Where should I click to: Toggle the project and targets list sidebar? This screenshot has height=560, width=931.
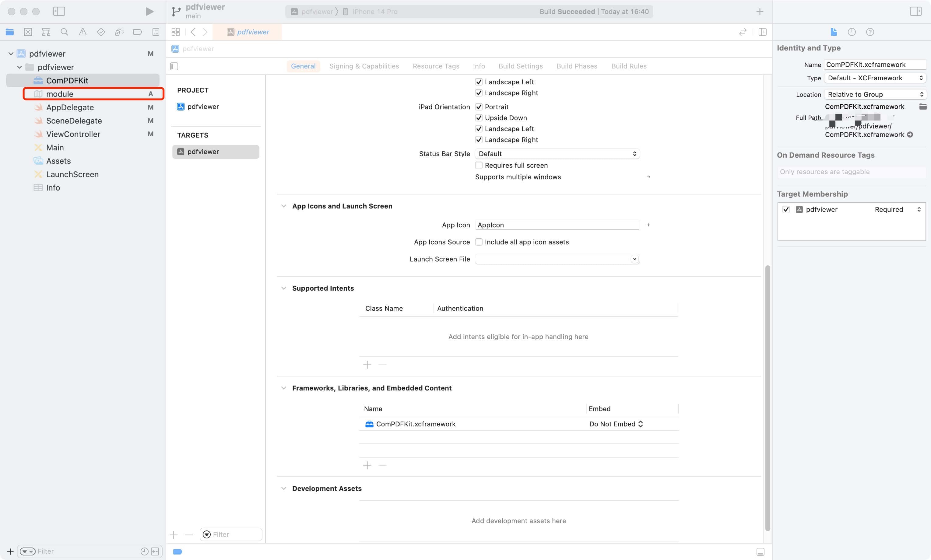point(174,66)
